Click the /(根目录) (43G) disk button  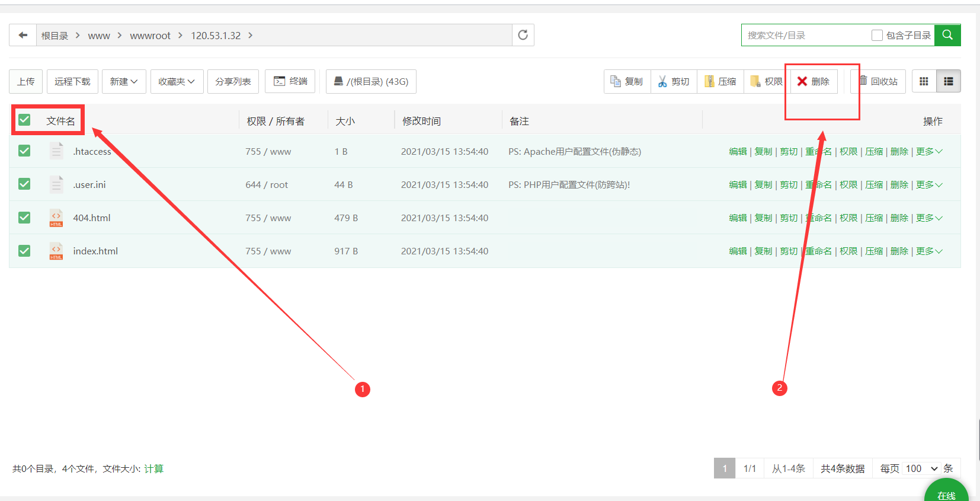pyautogui.click(x=371, y=81)
